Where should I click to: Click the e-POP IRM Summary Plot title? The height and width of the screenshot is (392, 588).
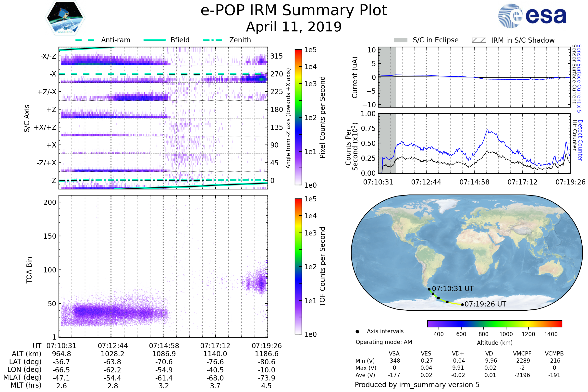point(294,11)
